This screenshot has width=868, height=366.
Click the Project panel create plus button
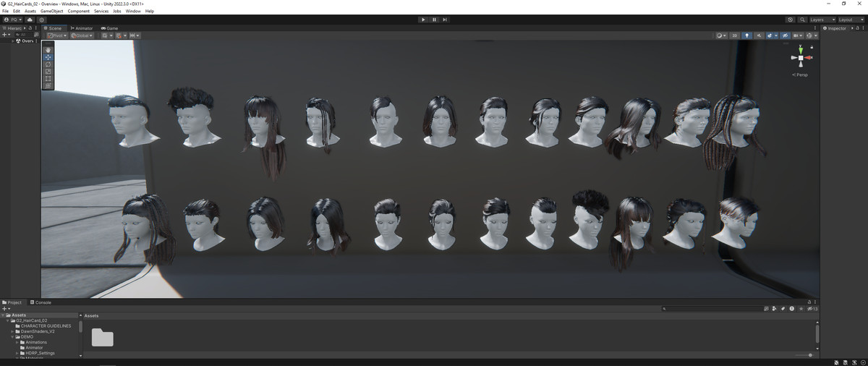5,309
